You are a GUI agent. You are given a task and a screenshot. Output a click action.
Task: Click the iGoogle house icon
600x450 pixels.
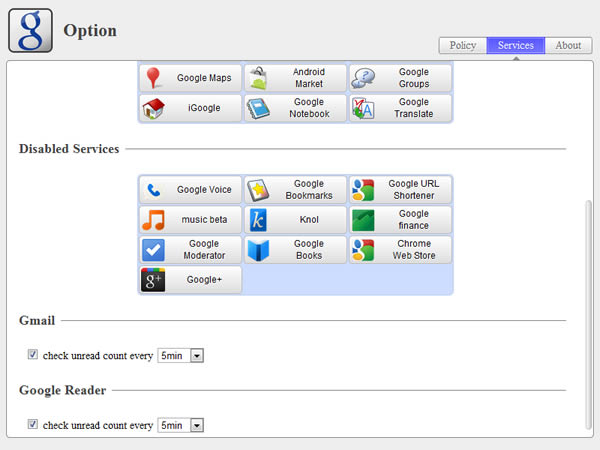click(153, 108)
